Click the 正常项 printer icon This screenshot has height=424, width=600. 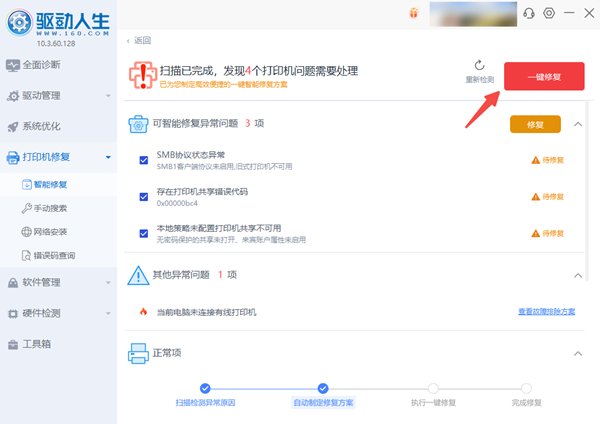click(138, 353)
